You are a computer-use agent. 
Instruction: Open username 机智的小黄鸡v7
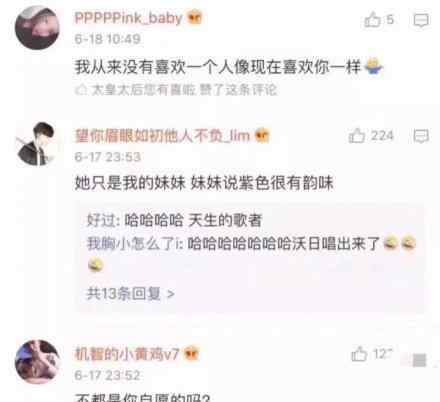(x=127, y=354)
